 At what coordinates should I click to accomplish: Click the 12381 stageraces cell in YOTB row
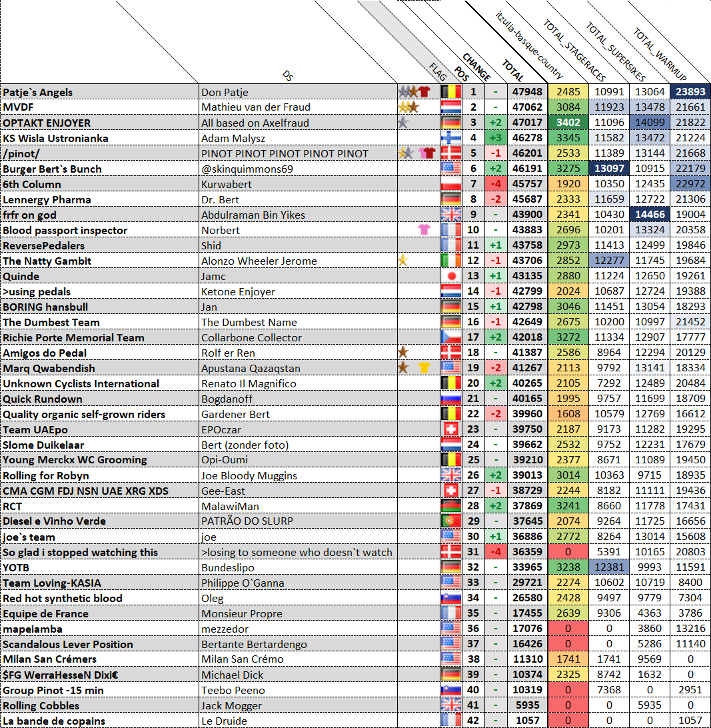[609, 567]
